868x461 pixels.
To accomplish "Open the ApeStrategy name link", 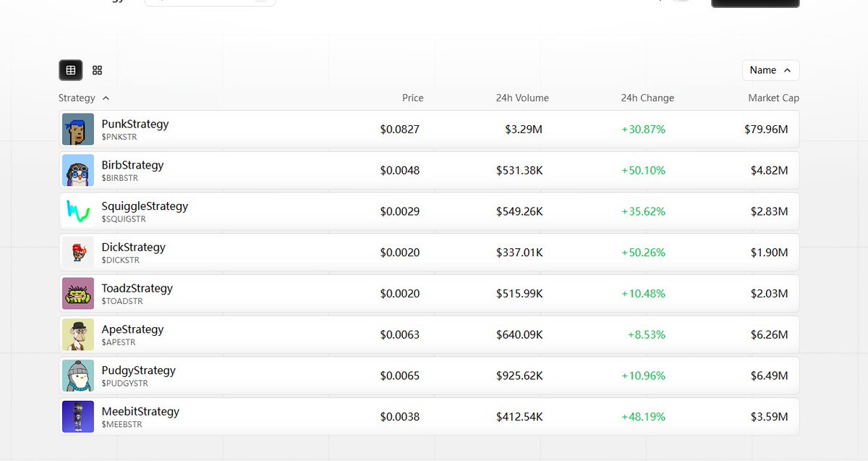I will click(x=132, y=329).
